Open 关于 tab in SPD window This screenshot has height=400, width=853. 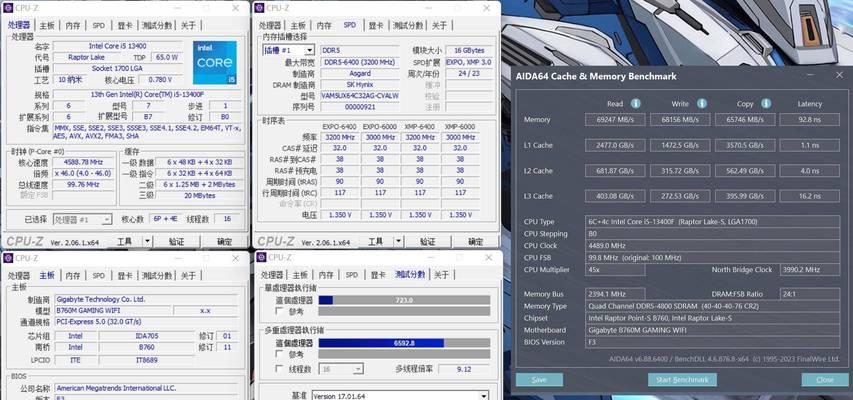(x=440, y=25)
